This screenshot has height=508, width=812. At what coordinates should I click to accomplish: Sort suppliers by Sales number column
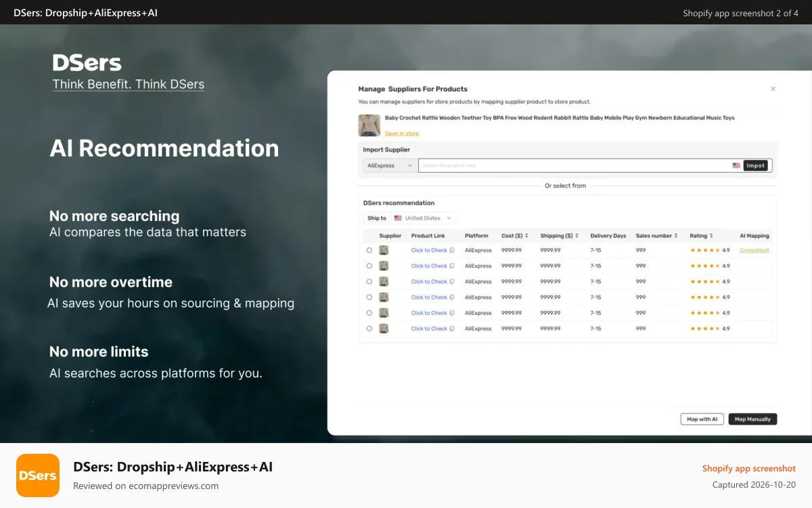pyautogui.click(x=676, y=236)
